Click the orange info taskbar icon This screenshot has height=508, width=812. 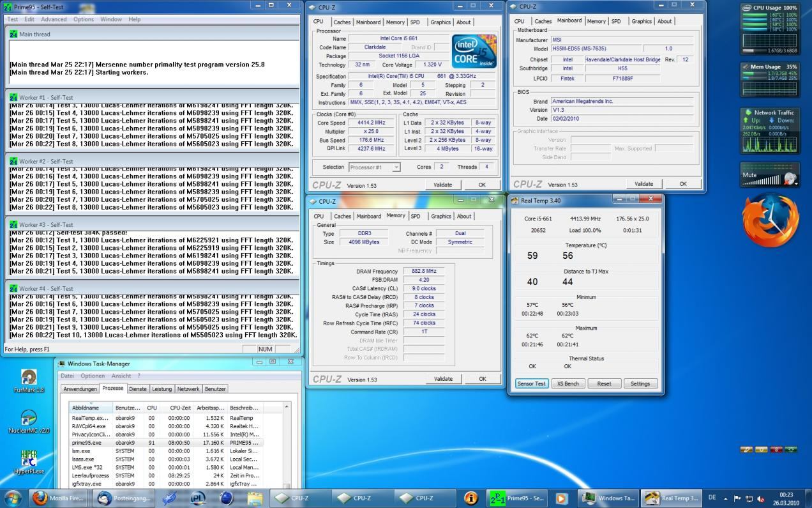[x=471, y=498]
